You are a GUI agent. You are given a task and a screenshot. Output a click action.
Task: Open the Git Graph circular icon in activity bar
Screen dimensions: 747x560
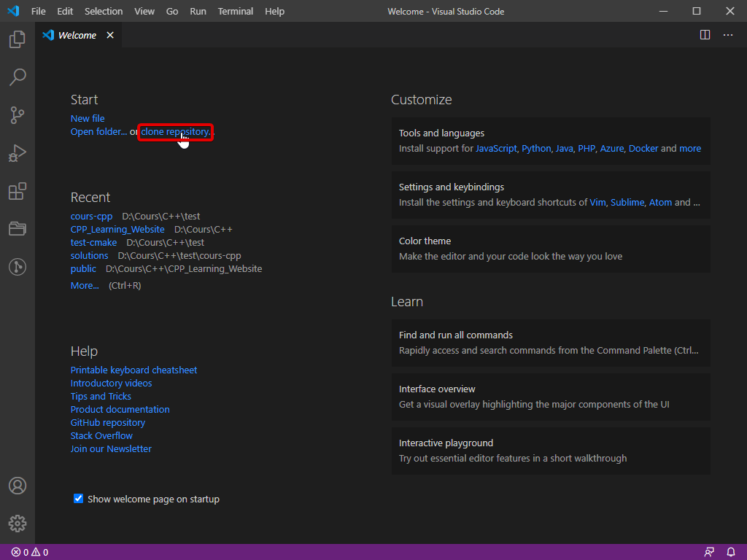[x=18, y=267]
